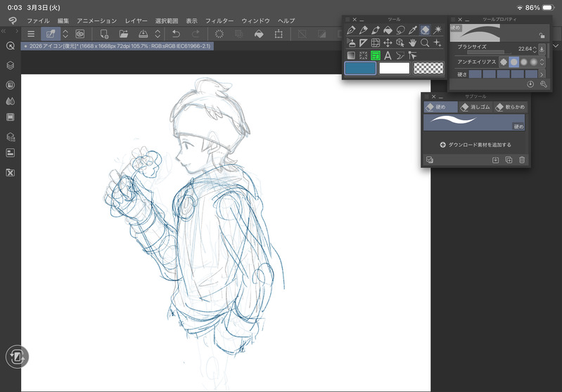The image size is (562, 392).
Task: Switch to the 軟らかめ sub tool tab
Action: 510,107
